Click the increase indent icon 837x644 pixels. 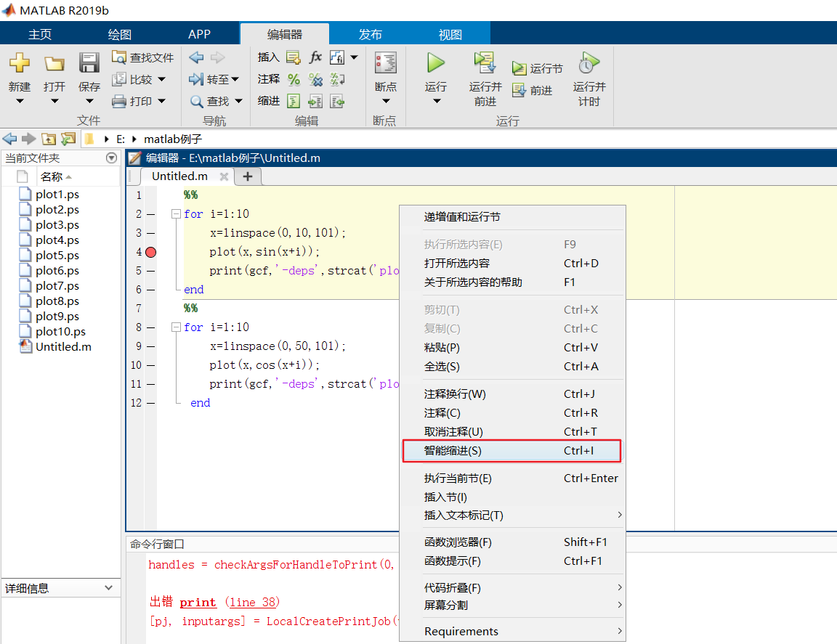315,102
